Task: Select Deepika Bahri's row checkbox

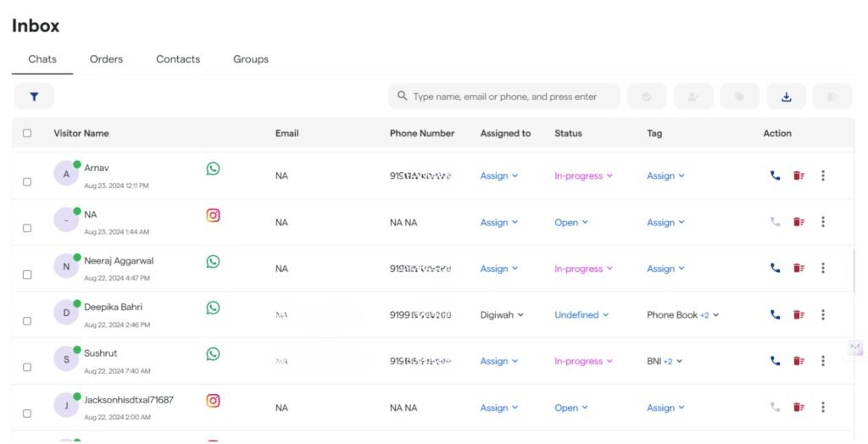Action: coord(27,321)
